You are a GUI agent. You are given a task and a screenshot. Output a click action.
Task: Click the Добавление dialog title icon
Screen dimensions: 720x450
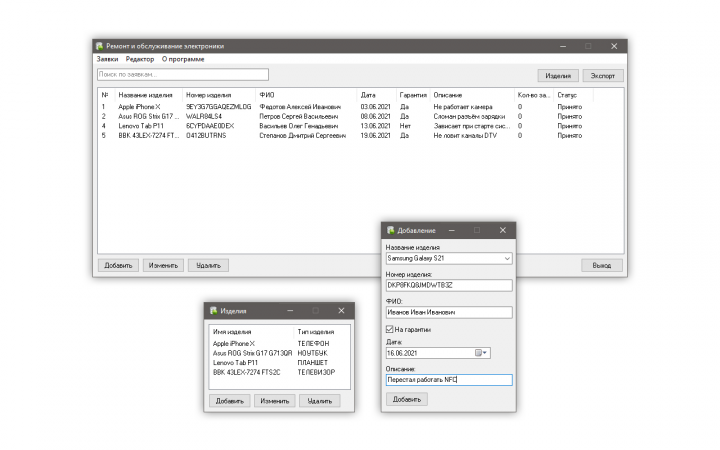point(391,230)
